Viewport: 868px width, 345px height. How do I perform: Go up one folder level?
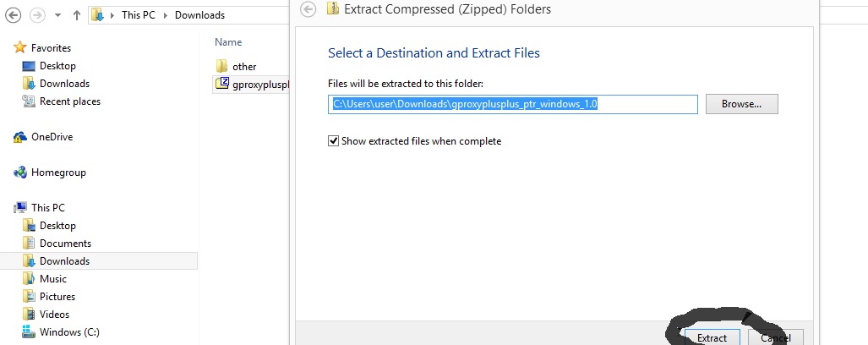pos(76,15)
